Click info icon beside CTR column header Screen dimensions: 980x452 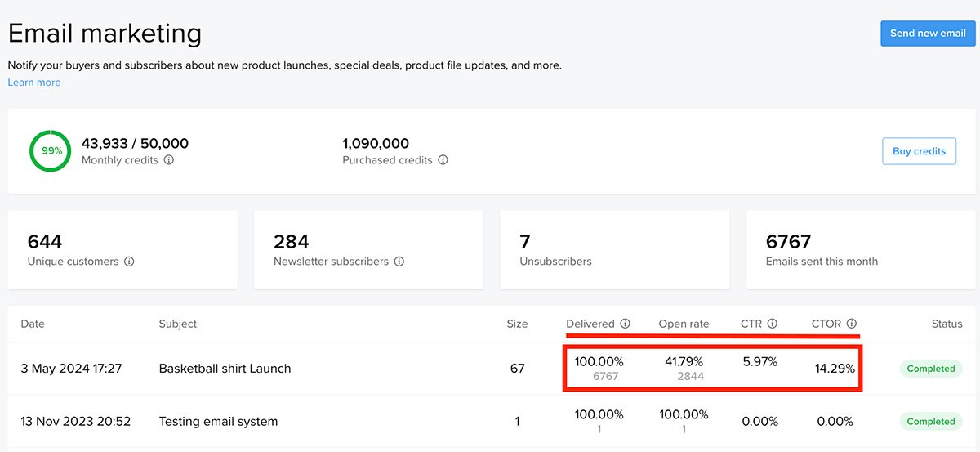tap(773, 324)
